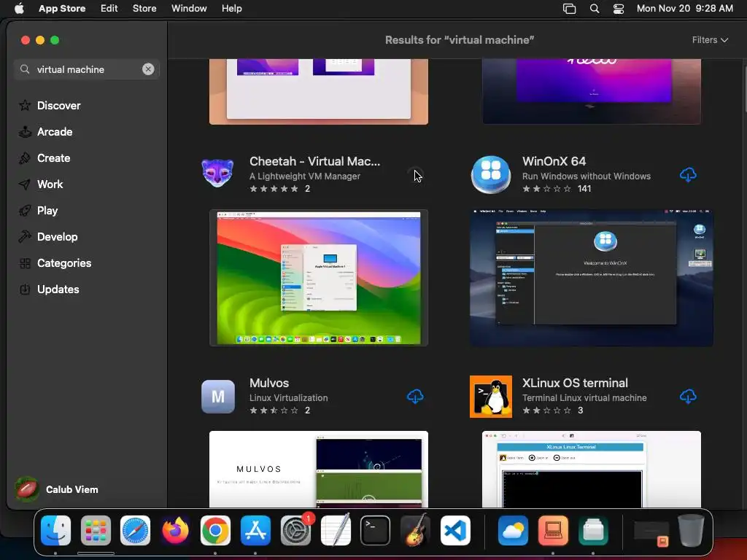Open Launchpad from the Dock
This screenshot has width=747, height=560.
click(x=96, y=530)
